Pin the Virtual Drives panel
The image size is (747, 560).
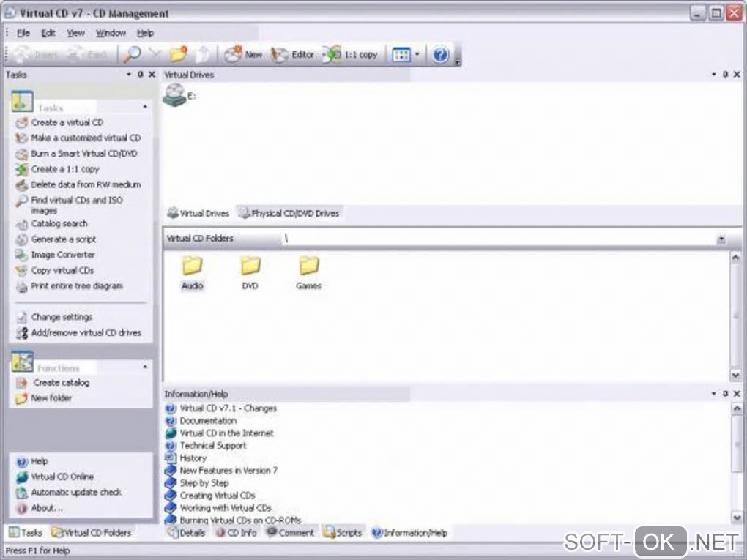point(725,75)
